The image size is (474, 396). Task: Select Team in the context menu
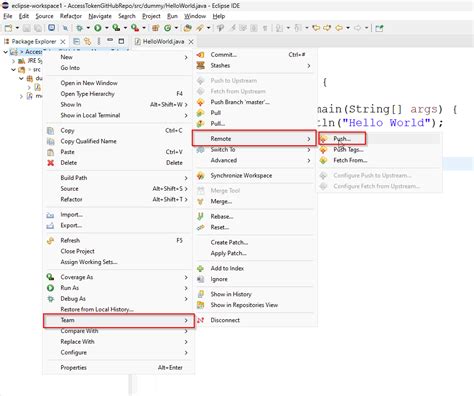pos(119,320)
